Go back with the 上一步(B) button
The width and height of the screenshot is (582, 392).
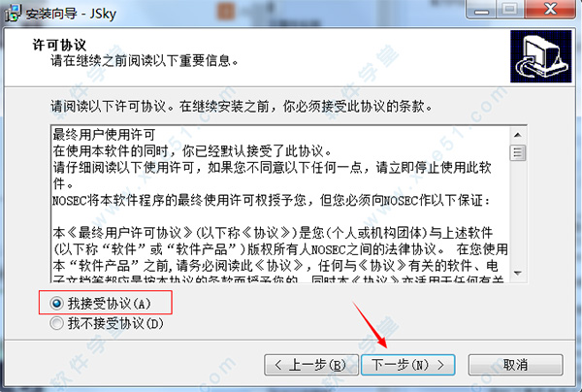[x=311, y=365]
